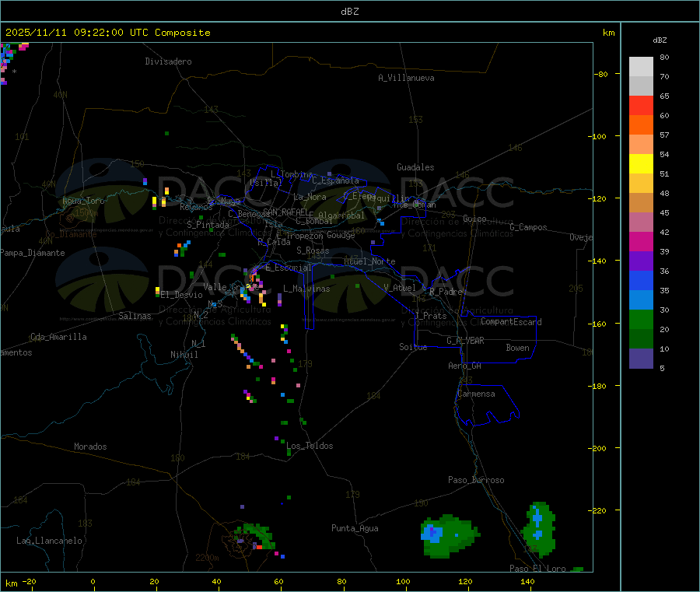Click the El_Desvio location label
Screen dimensions: 700x592
tap(182, 295)
